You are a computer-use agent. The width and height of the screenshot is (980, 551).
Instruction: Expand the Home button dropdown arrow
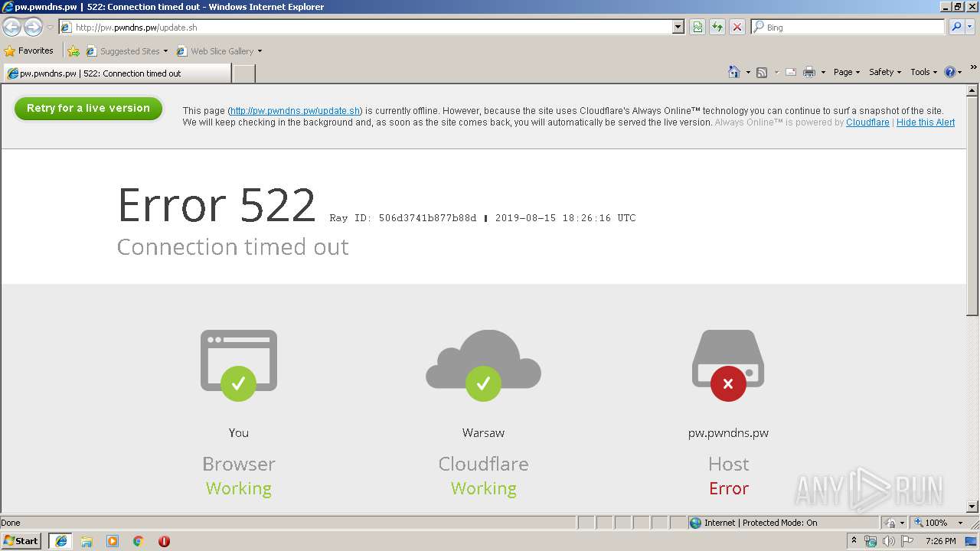click(x=748, y=72)
